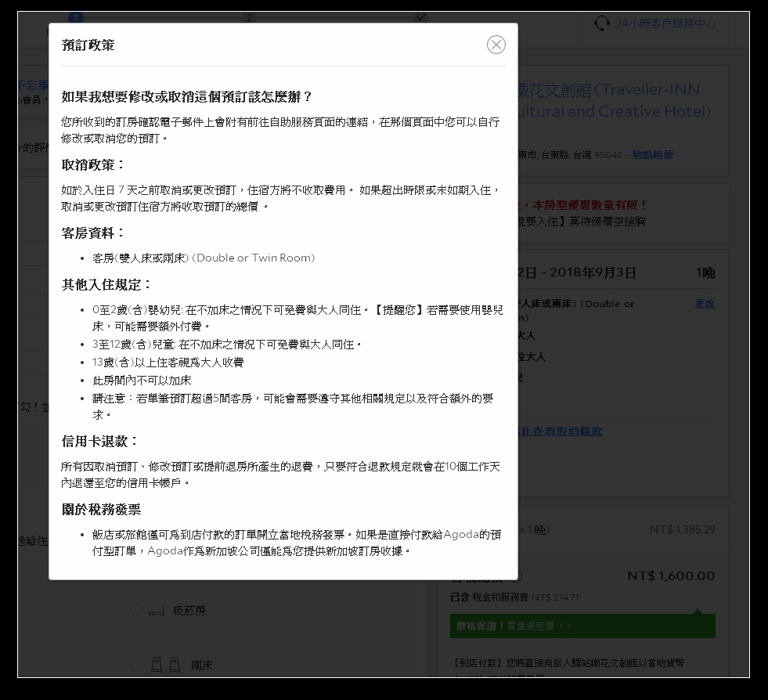Screen dimensions: 768x700
Task: Click the 如果我想要修改或取消這個預訂該怎麼辦 heading
Action: (x=186, y=96)
